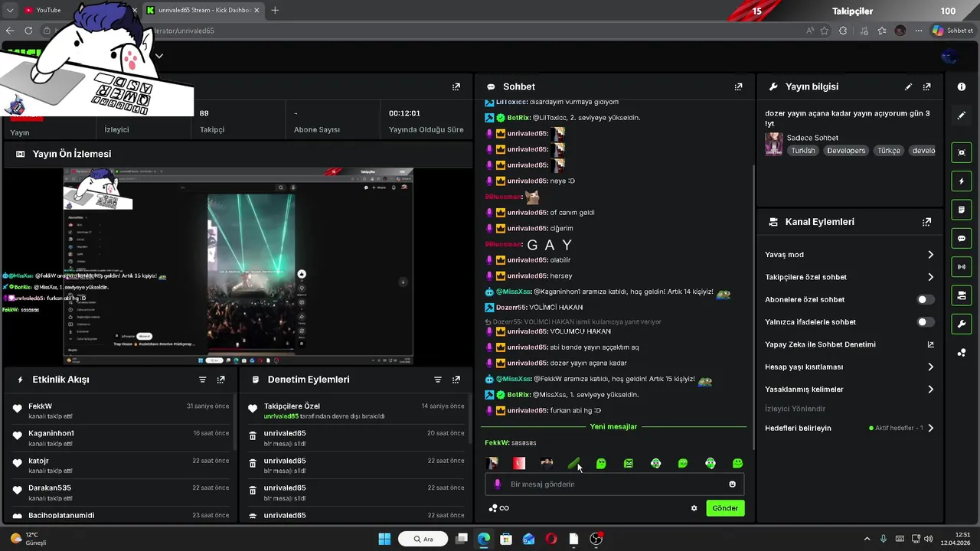
Task: Pop out the Denetim Eylemleri panel
Action: click(x=456, y=380)
